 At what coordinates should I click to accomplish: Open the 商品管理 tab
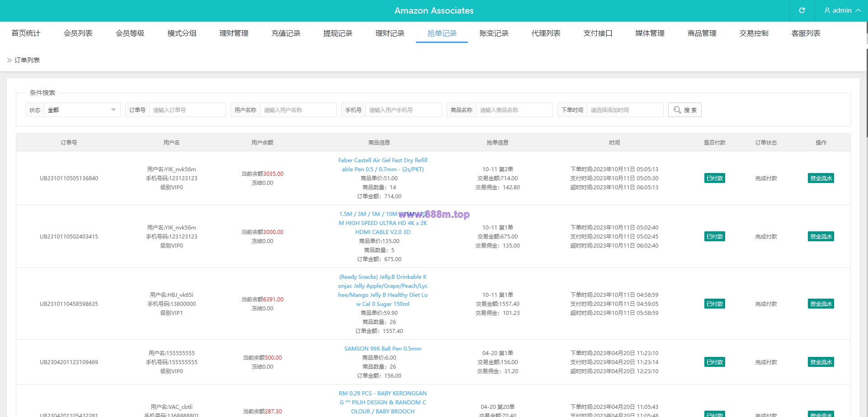pos(702,33)
